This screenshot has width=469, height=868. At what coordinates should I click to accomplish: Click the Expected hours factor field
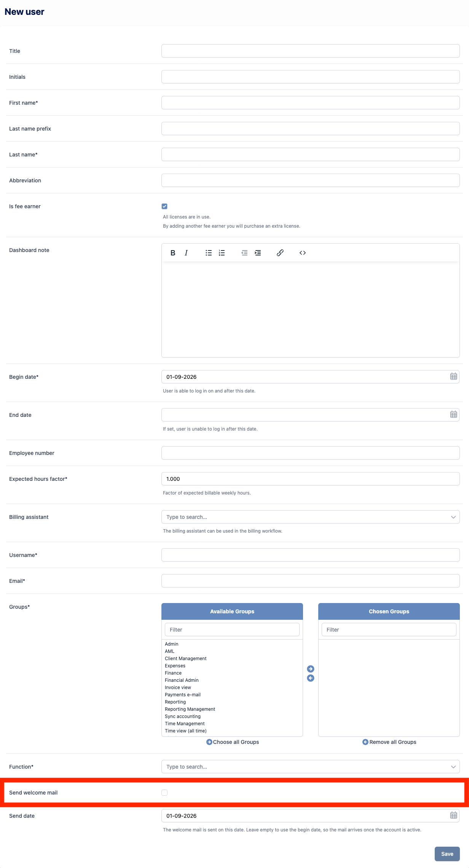coord(311,479)
